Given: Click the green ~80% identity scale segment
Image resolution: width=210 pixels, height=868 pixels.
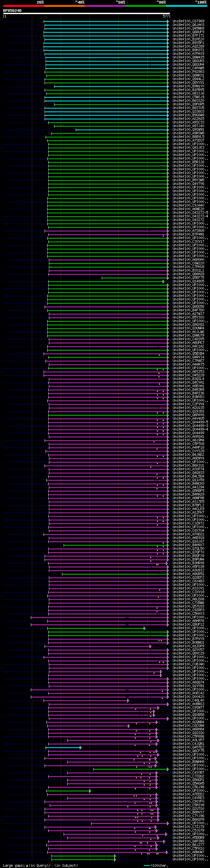Looking at the screenshot, I should pyautogui.click(x=146, y=6).
